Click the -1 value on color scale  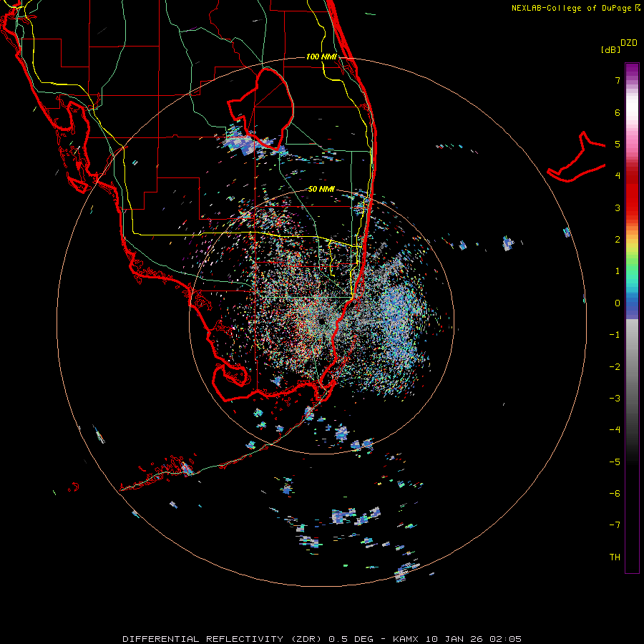pyautogui.click(x=615, y=335)
